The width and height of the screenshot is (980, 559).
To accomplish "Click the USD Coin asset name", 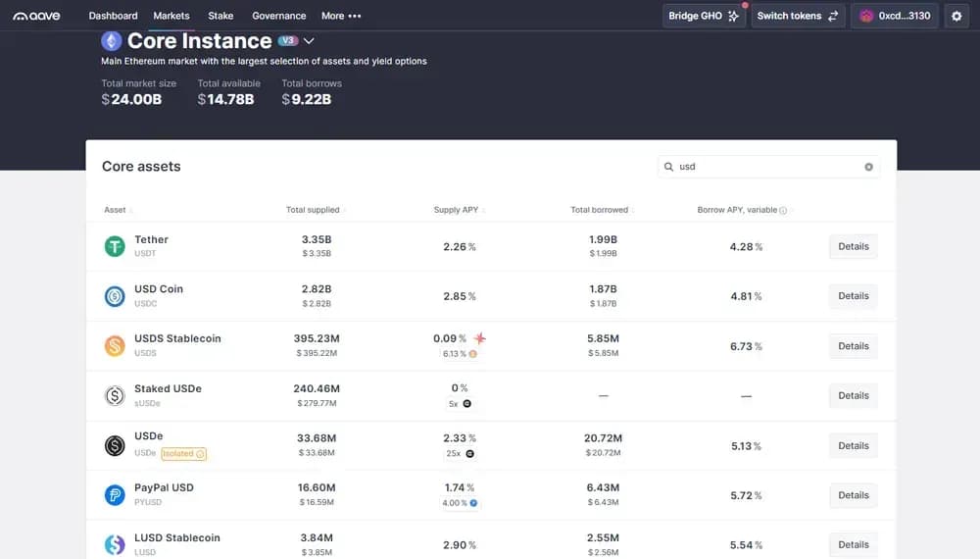I will pos(159,289).
